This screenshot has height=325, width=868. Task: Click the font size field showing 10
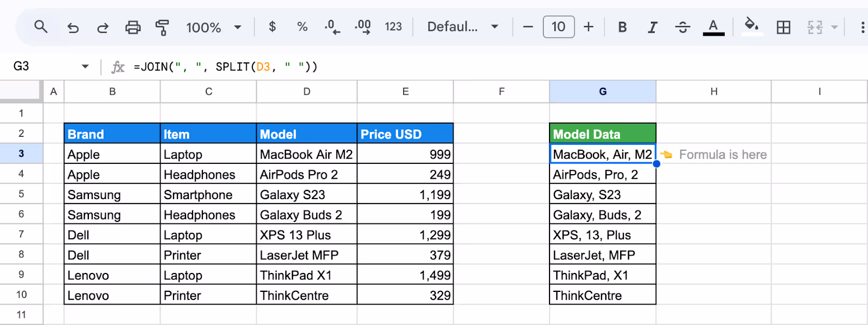point(559,27)
